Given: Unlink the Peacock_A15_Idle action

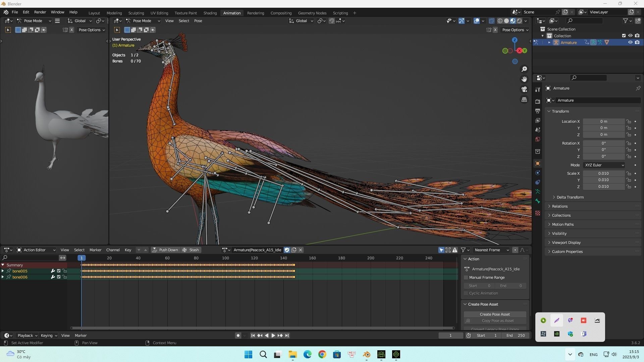Looking at the screenshot, I should [x=301, y=250].
